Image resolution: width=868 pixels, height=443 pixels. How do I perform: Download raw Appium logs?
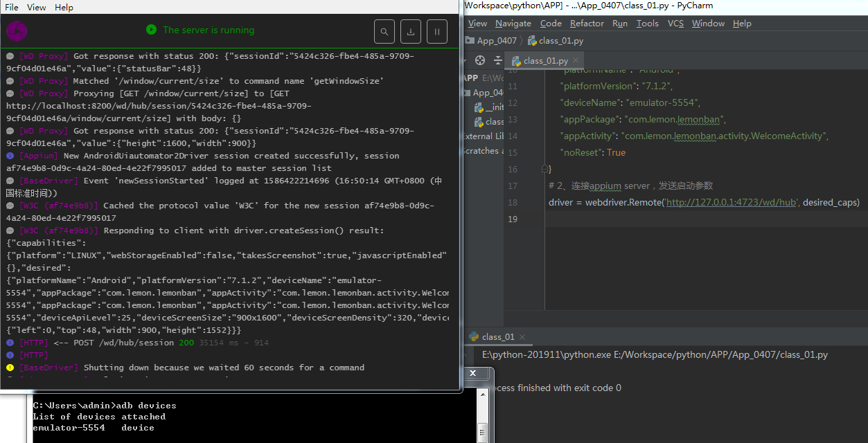(x=411, y=31)
